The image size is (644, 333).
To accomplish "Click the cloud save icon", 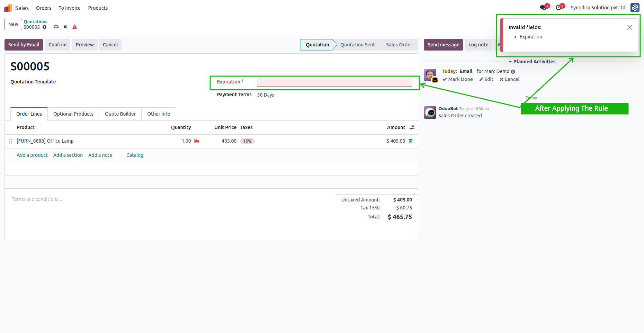I will tap(56, 27).
